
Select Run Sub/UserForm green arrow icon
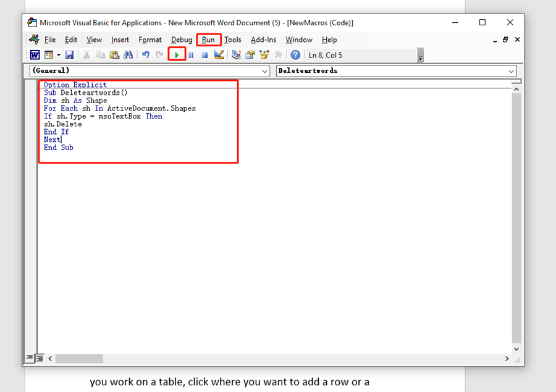(x=177, y=54)
